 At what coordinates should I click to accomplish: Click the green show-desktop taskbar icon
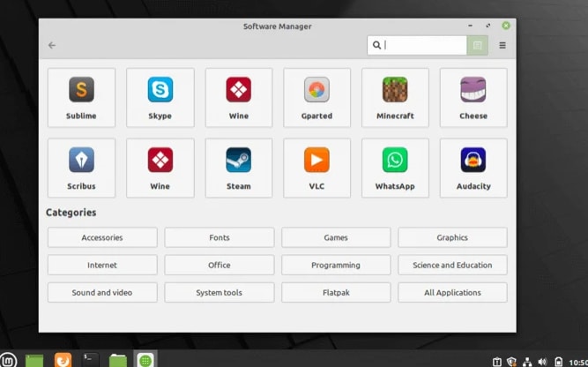pos(34,361)
